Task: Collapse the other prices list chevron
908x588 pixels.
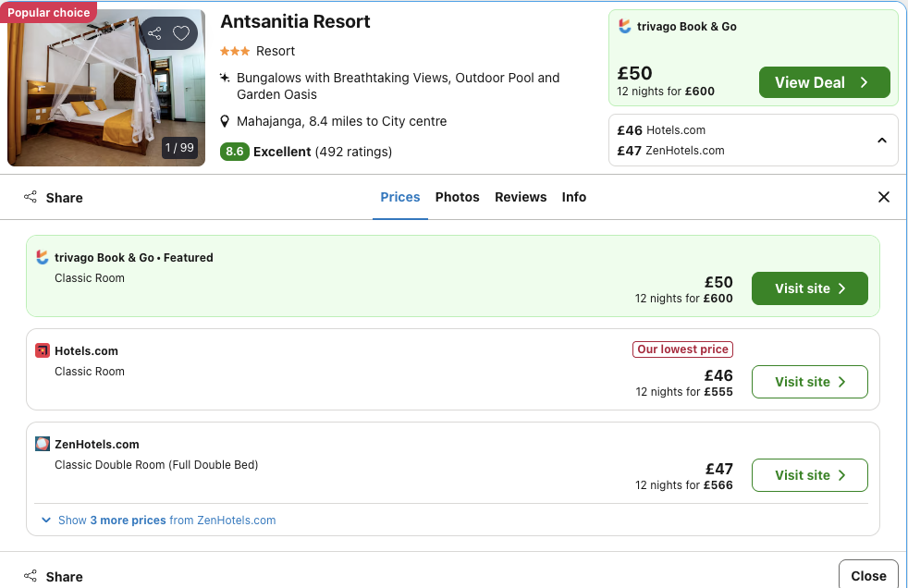Action: [x=881, y=141]
